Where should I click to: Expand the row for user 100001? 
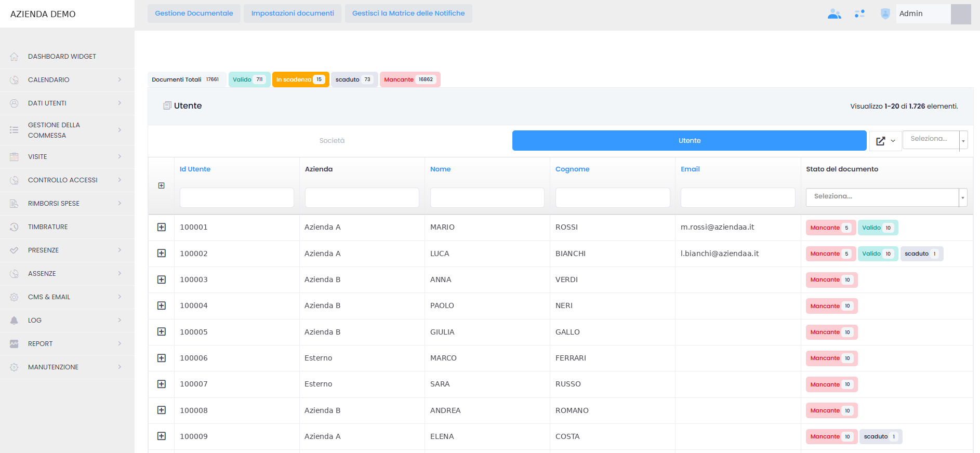tap(162, 228)
